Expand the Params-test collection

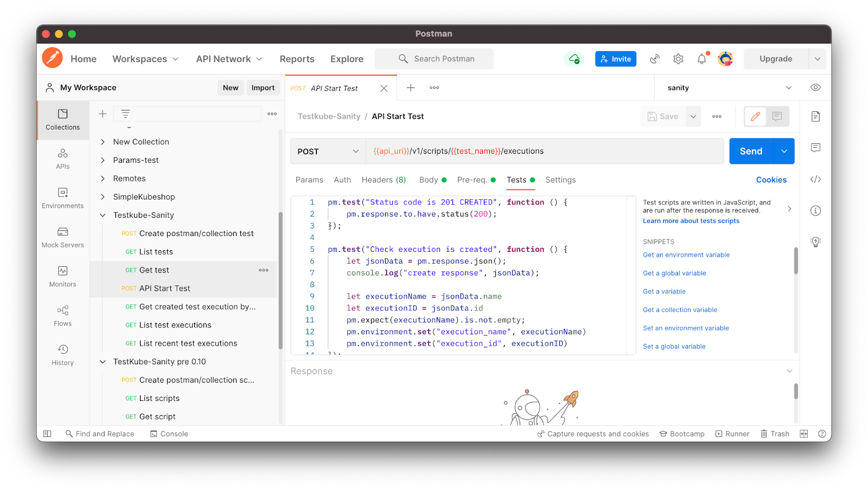tap(103, 160)
